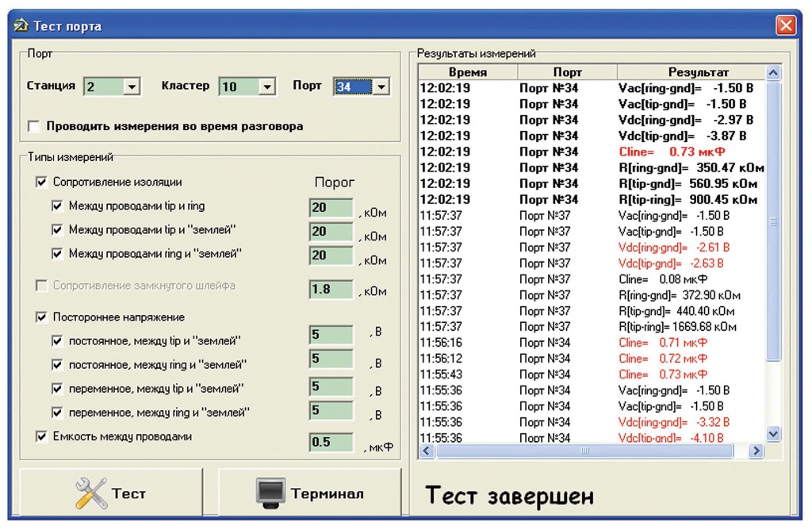This screenshot has height=530, width=812.
Task: Select row Cline= 0.08 мкФ
Action: tap(592, 279)
